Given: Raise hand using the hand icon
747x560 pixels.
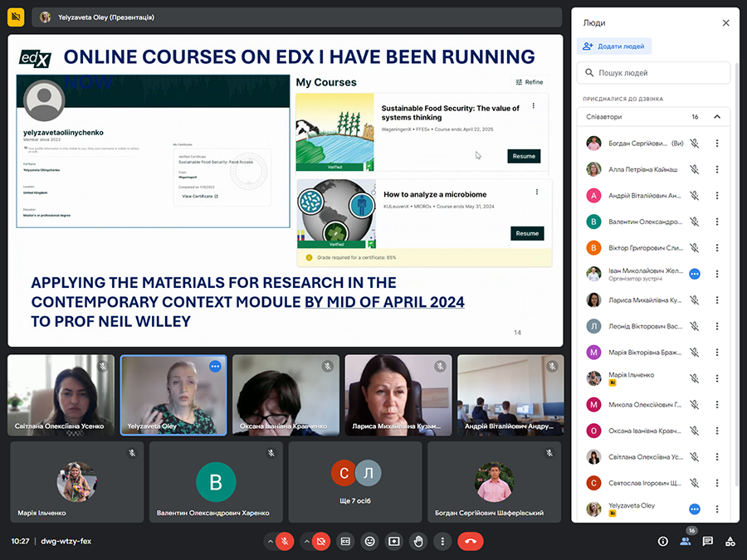Looking at the screenshot, I should click(418, 542).
